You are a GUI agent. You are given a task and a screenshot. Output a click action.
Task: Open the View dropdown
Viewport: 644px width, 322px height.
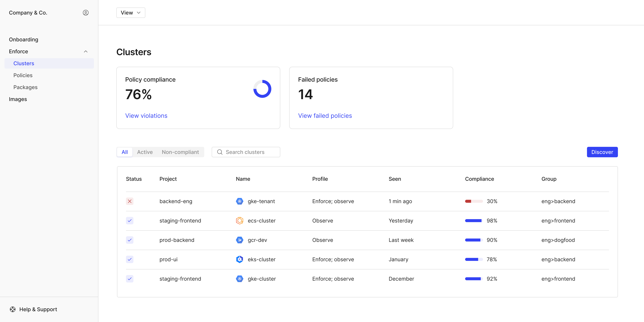coord(130,13)
